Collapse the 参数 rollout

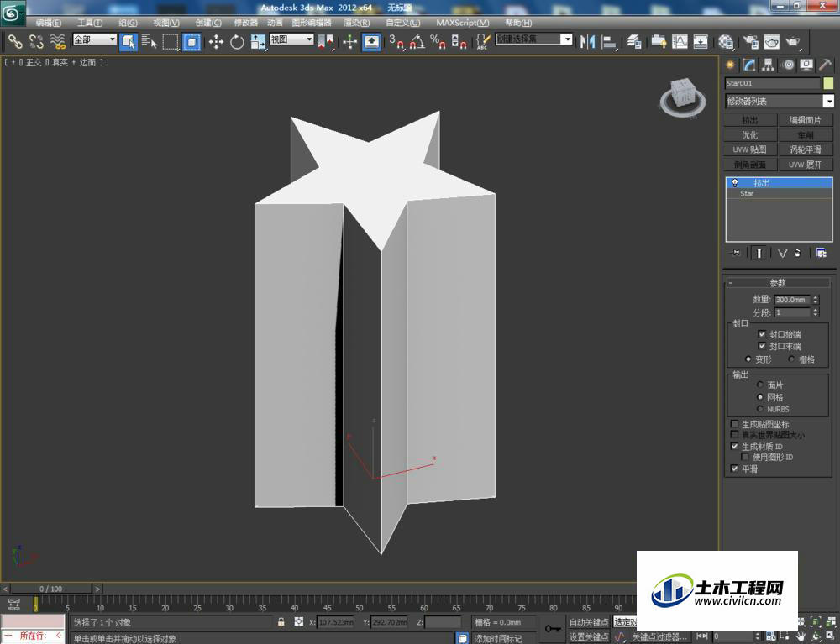point(777,283)
